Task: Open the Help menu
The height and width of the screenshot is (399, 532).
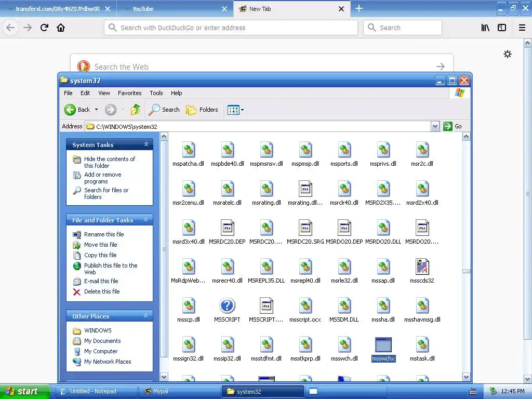Action: pos(177,93)
